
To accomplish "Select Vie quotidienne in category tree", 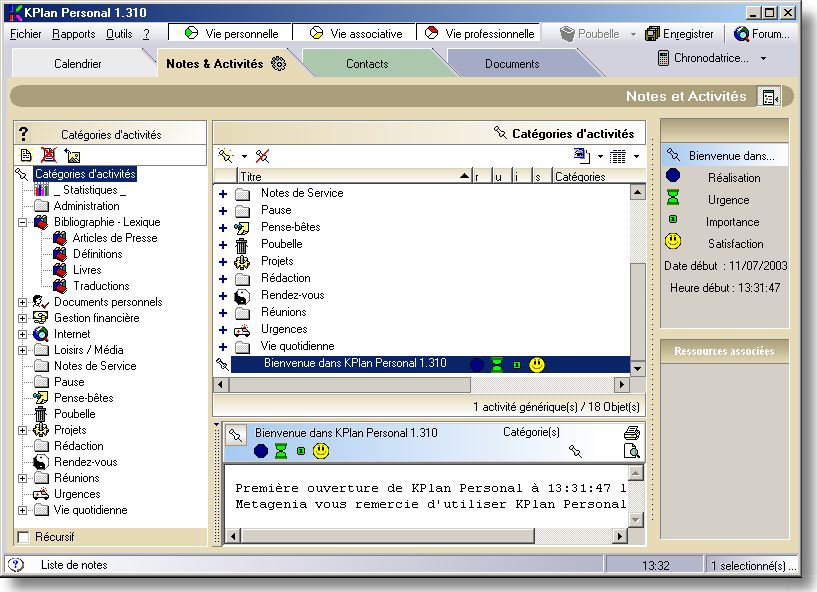I will click(x=91, y=510).
